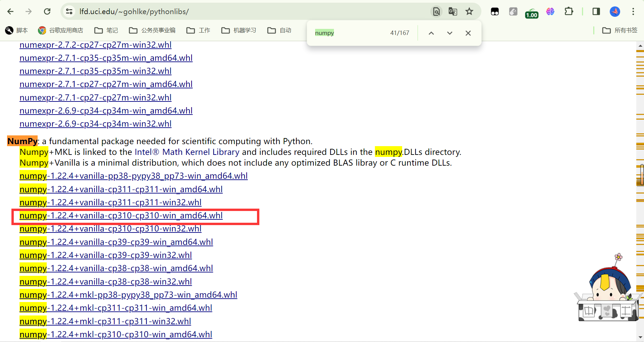Go back to the previous page

10,12
